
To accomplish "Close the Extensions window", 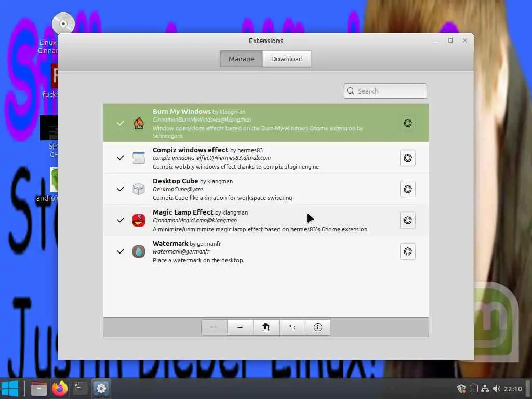I will click(465, 41).
